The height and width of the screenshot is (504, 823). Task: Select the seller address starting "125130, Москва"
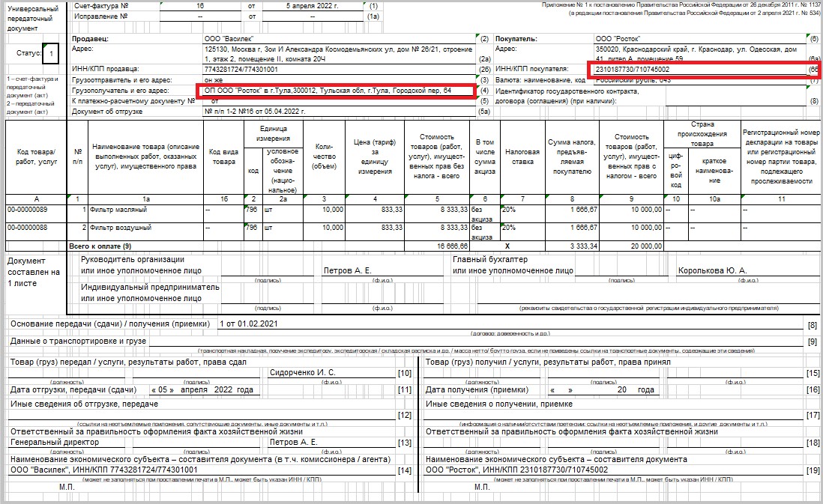pyautogui.click(x=339, y=54)
